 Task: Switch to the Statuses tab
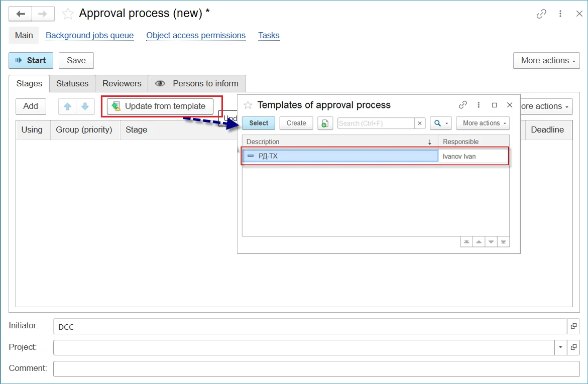coord(72,84)
